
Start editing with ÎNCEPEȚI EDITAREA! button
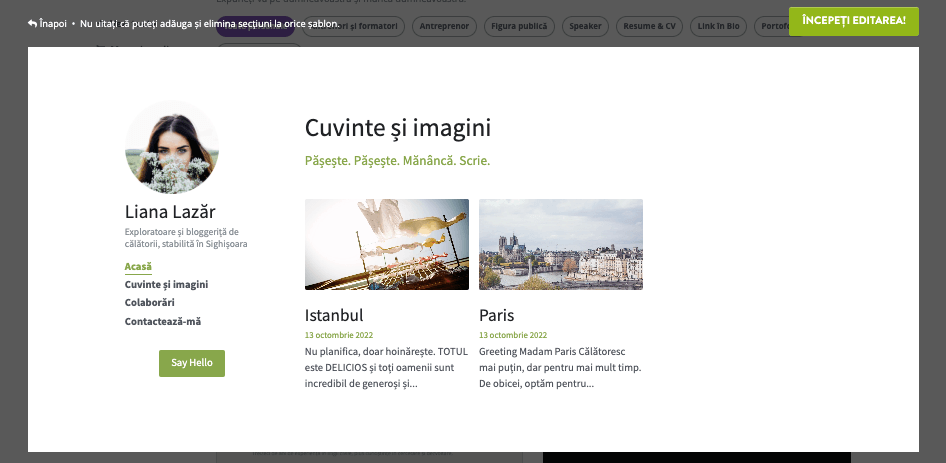point(854,21)
